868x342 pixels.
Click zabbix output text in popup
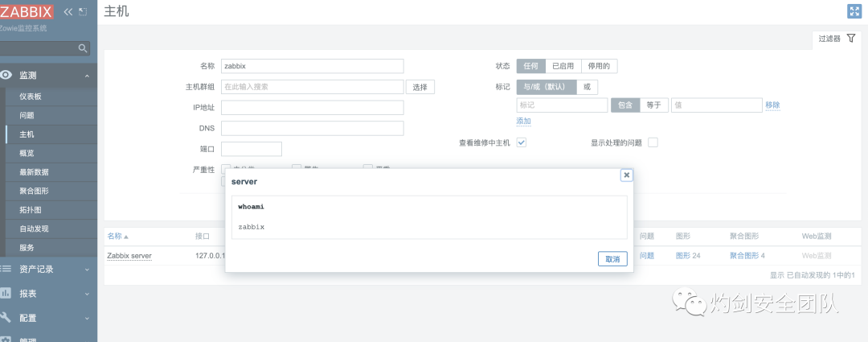click(x=252, y=227)
